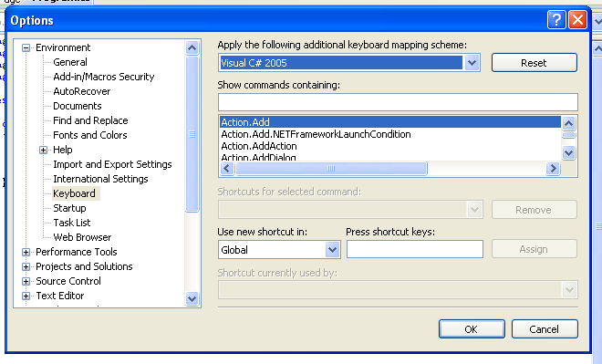Image resolution: width=602 pixels, height=364 pixels.
Task: Focus the 'Show commands containing' field
Action: (398, 102)
